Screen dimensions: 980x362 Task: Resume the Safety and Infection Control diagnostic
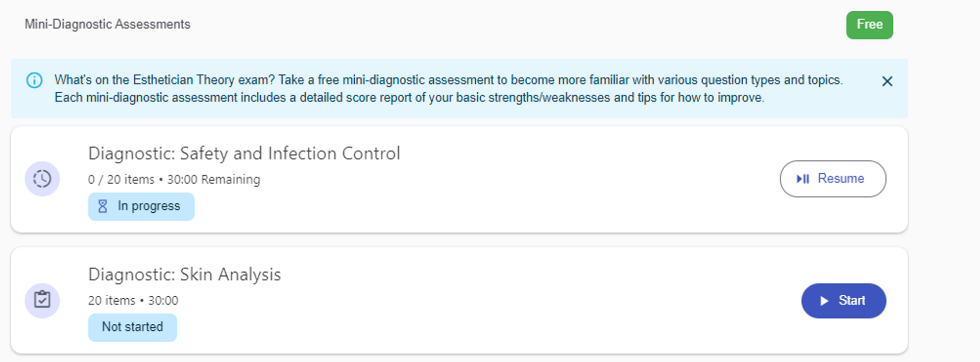(x=833, y=179)
